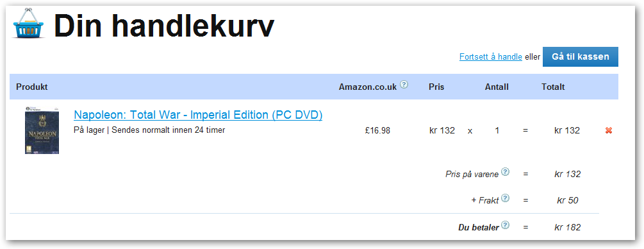The height and width of the screenshot is (249, 644).
Task: Open help icon beside Pris på varene
Action: point(506,171)
